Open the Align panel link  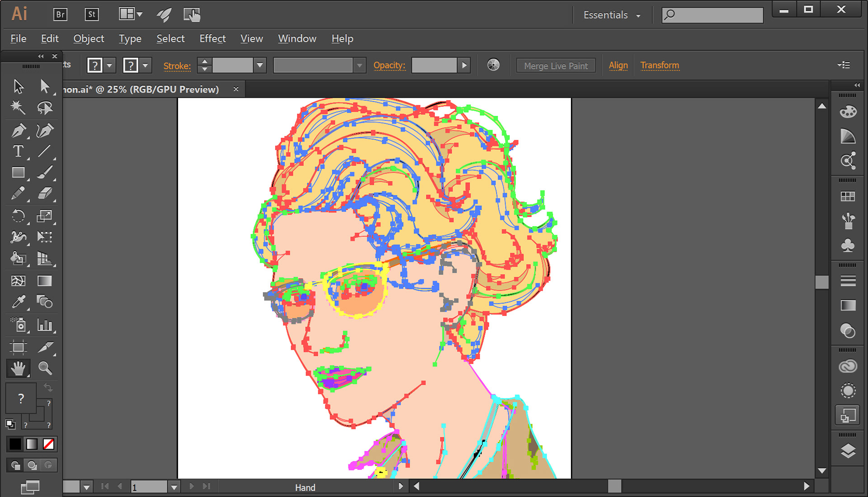(618, 65)
